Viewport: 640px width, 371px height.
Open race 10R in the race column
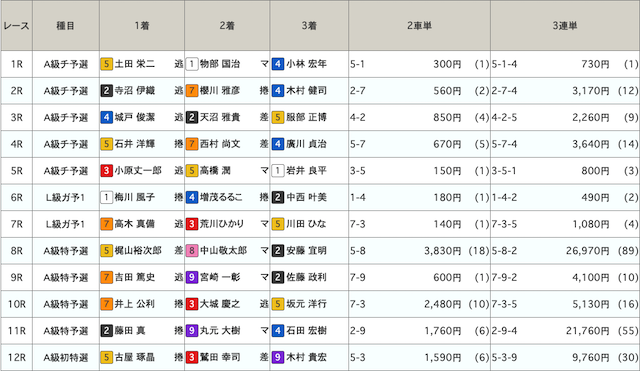(x=17, y=304)
